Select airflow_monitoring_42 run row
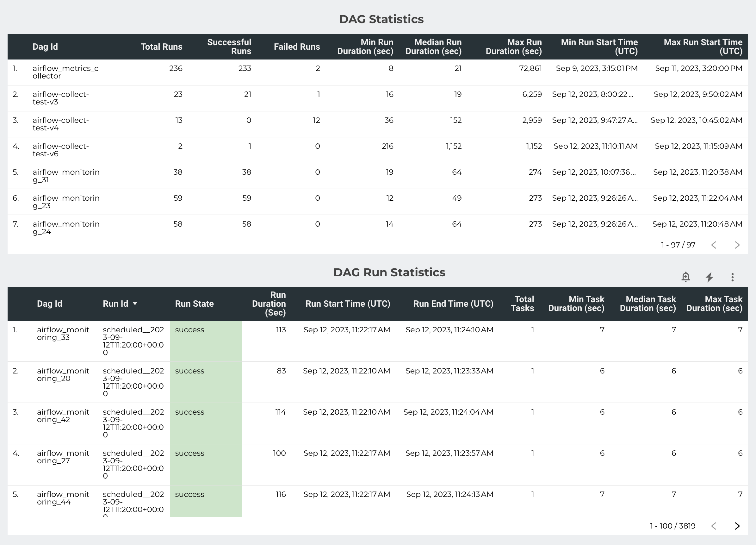 pos(63,416)
